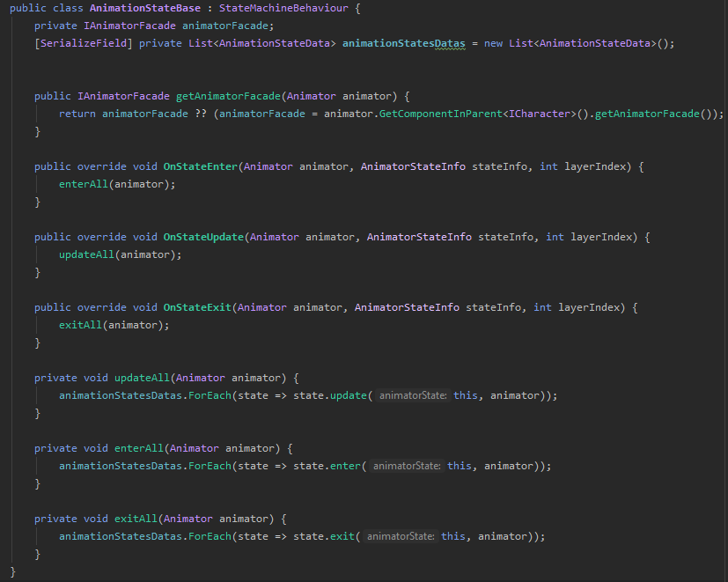This screenshot has height=582, width=728.
Task: Click the OnStateExit method name
Action: pos(197,307)
